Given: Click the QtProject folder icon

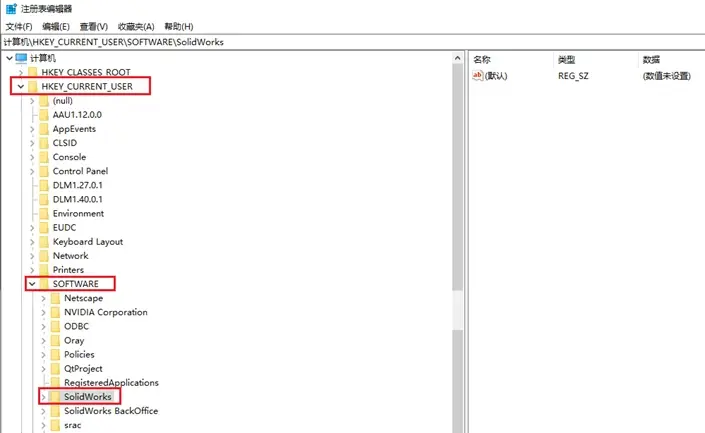Looking at the screenshot, I should [x=55, y=369].
